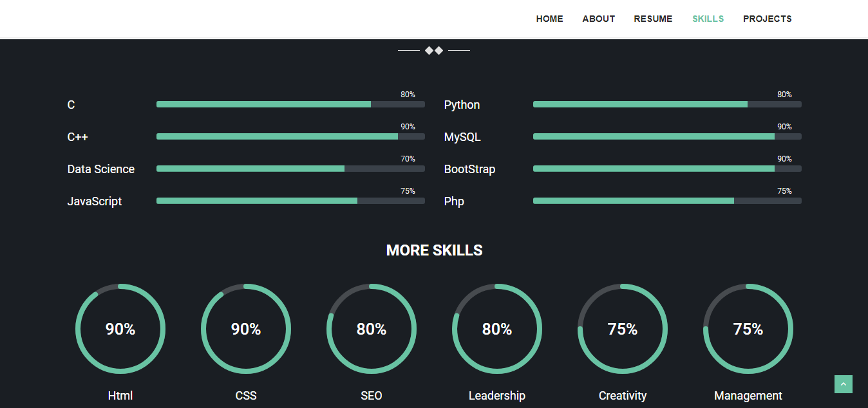Click the C skill progress bar

point(290,104)
